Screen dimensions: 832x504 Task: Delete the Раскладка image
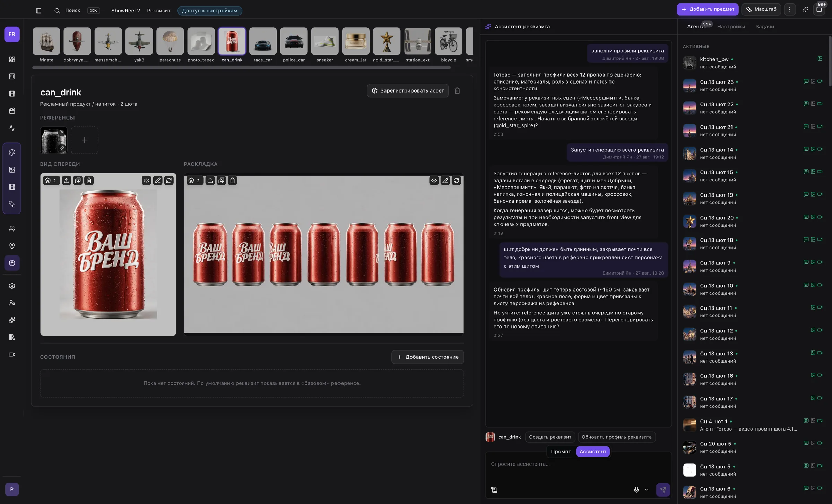tap(233, 181)
